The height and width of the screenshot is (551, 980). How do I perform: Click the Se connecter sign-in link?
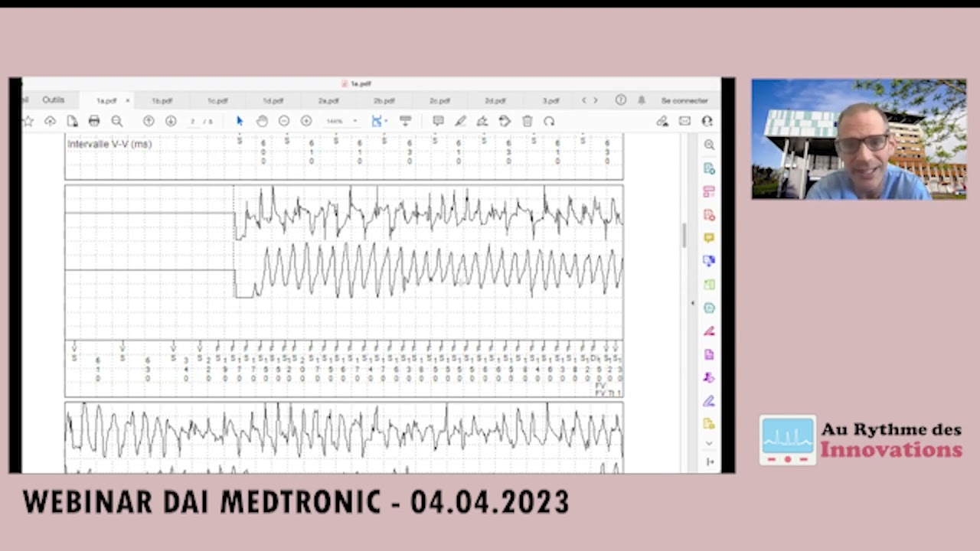684,100
